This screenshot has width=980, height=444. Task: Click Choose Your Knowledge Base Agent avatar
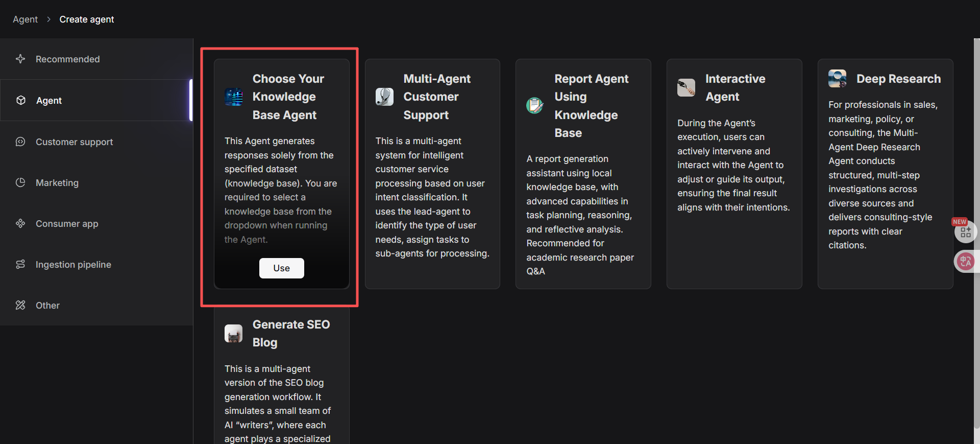click(x=234, y=97)
